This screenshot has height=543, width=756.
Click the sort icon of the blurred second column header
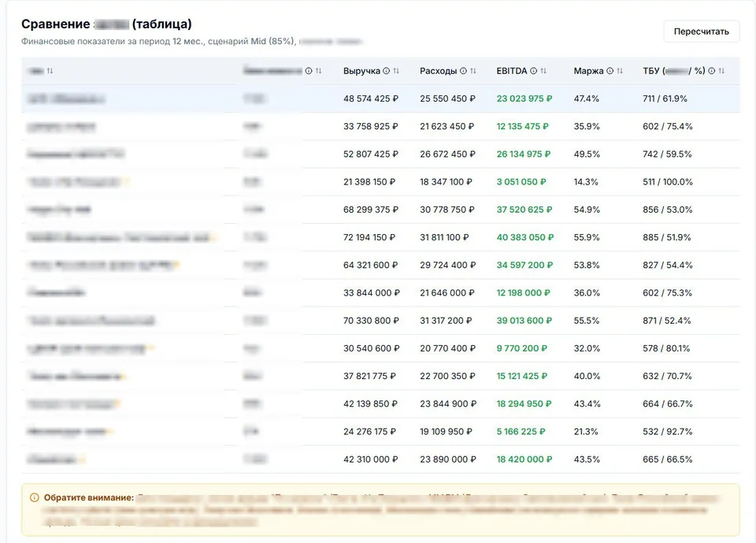coord(318,71)
